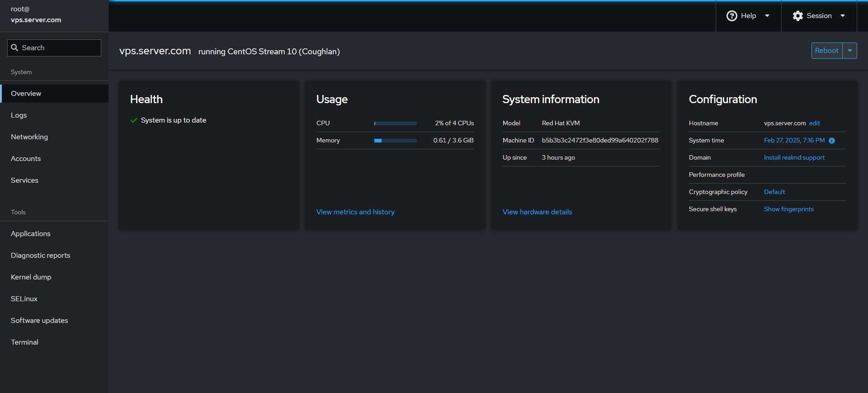
Task: Open Software updates in the sidebar
Action: (x=54, y=321)
